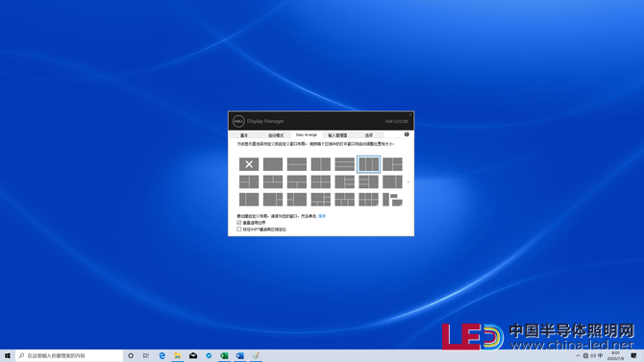644x362 pixels.
Task: Choose the irregular shaped last layout icon
Action: pos(392,200)
